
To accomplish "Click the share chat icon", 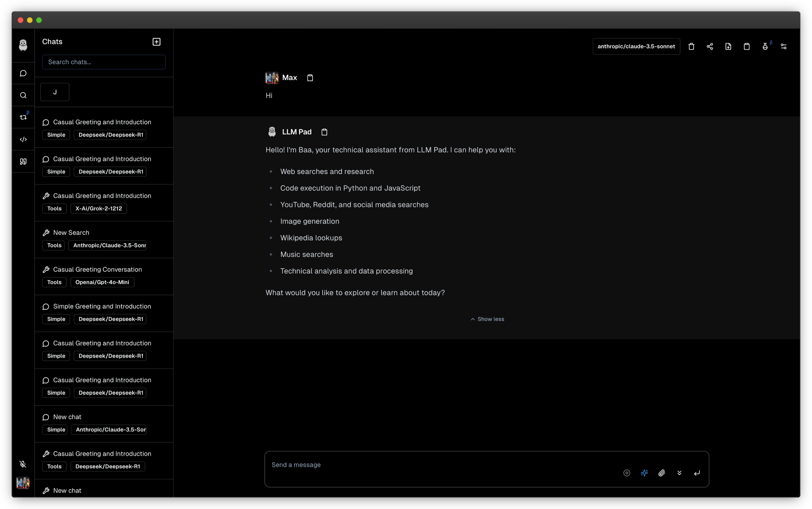I will pos(710,46).
